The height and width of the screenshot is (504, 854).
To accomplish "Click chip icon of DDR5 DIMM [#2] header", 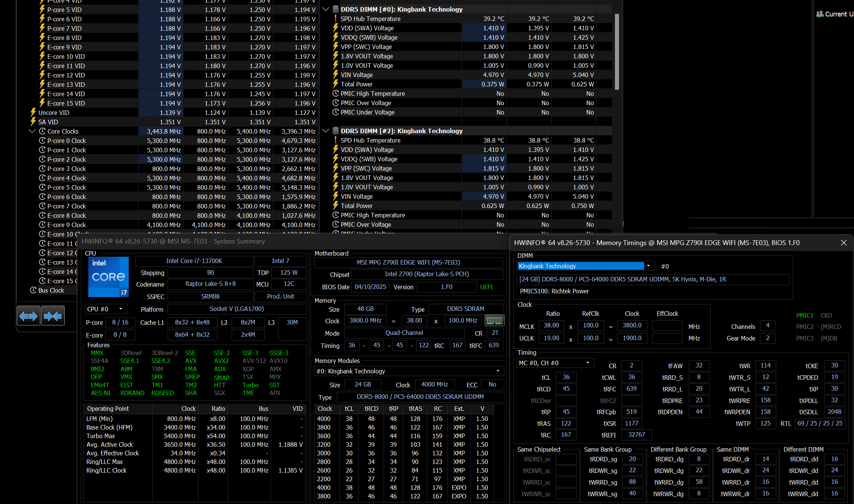I will tap(336, 131).
